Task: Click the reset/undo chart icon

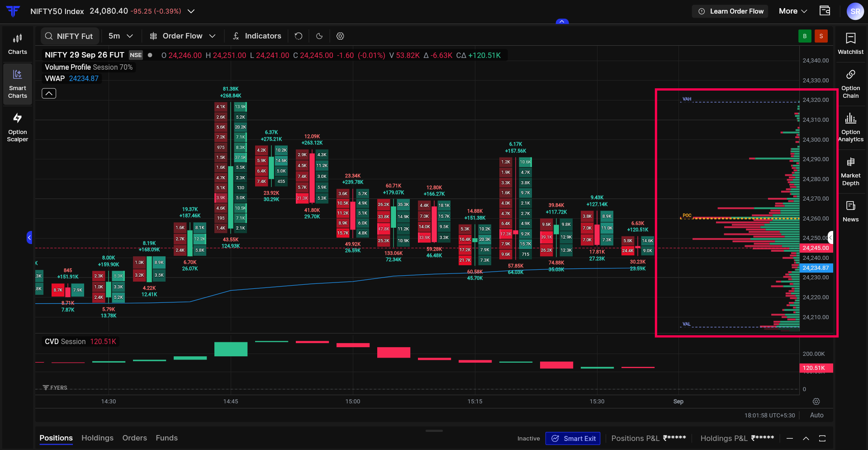Action: coord(299,36)
